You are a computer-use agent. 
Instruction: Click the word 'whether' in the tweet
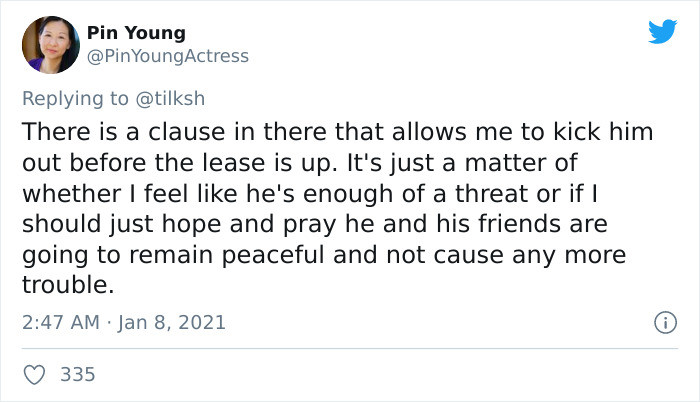click(x=72, y=194)
